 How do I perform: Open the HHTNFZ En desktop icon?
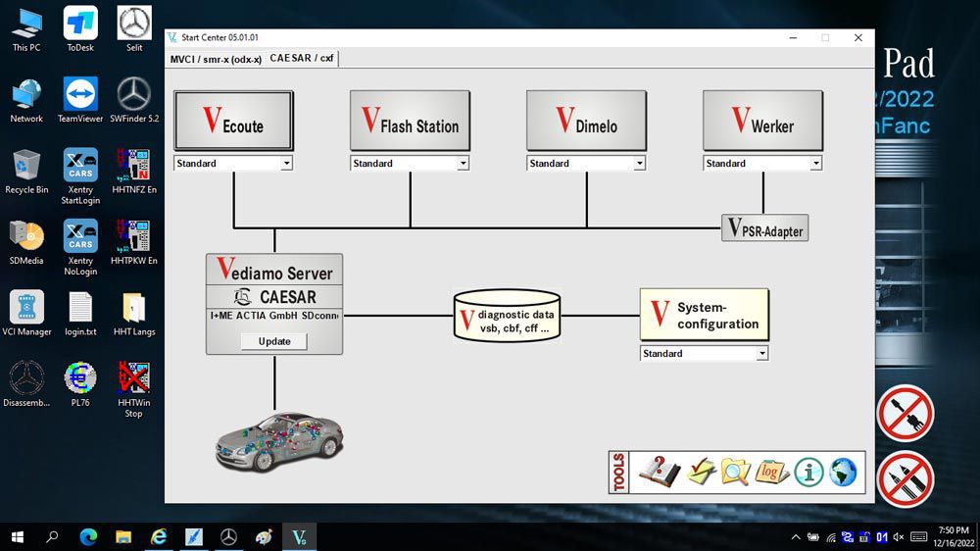(x=133, y=172)
